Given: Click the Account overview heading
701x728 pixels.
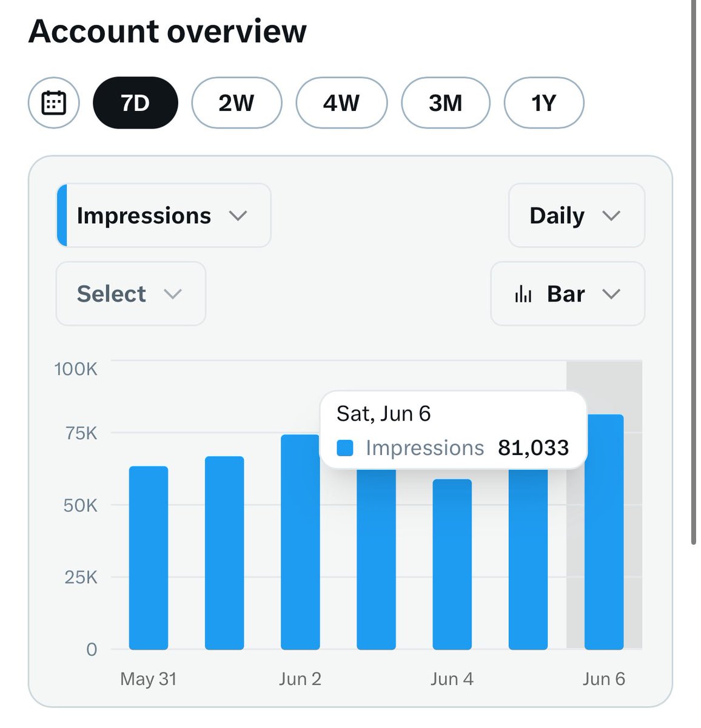Looking at the screenshot, I should [x=167, y=31].
